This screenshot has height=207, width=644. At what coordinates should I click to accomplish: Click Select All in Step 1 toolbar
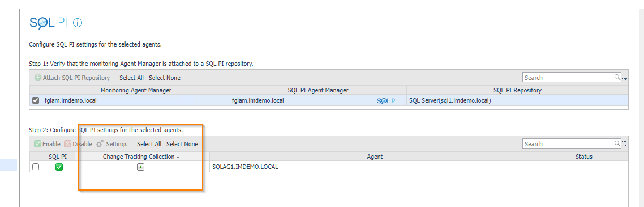(x=131, y=77)
